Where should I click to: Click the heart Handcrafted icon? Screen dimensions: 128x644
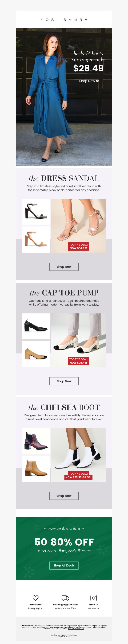point(36,598)
